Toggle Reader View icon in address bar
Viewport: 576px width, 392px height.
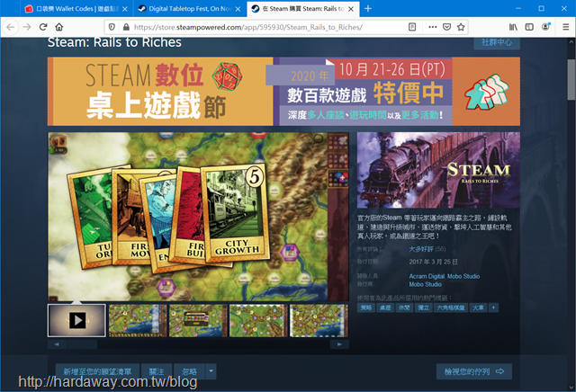point(412,27)
